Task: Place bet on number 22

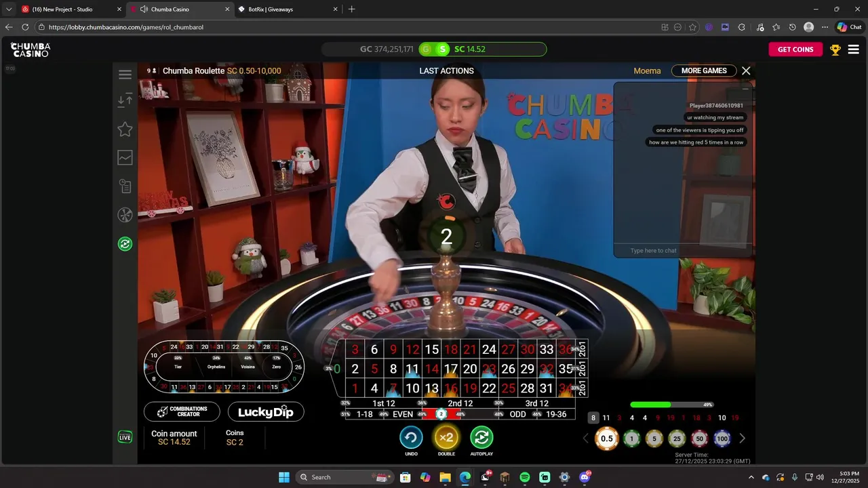Action: pyautogui.click(x=489, y=388)
